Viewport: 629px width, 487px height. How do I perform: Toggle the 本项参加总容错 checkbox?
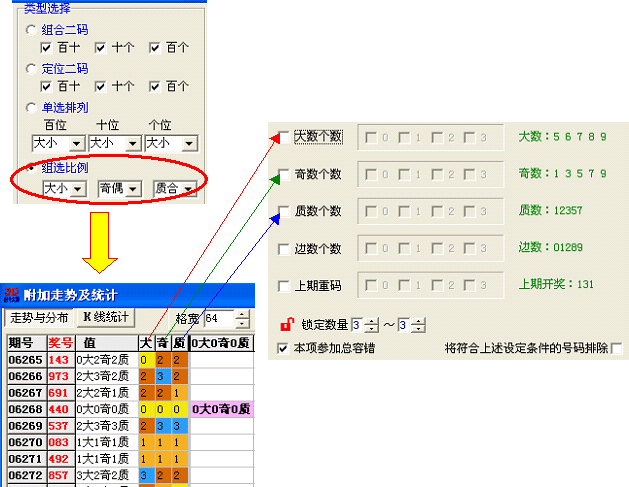283,348
